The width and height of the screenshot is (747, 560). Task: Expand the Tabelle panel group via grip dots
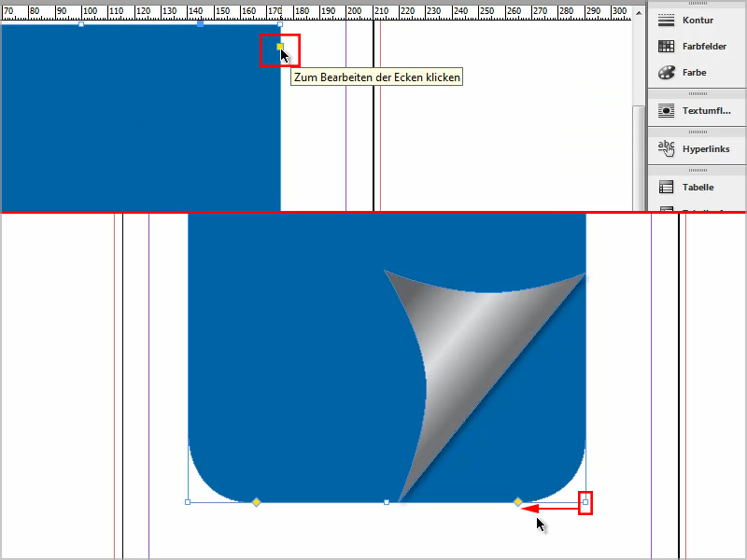[698, 168]
